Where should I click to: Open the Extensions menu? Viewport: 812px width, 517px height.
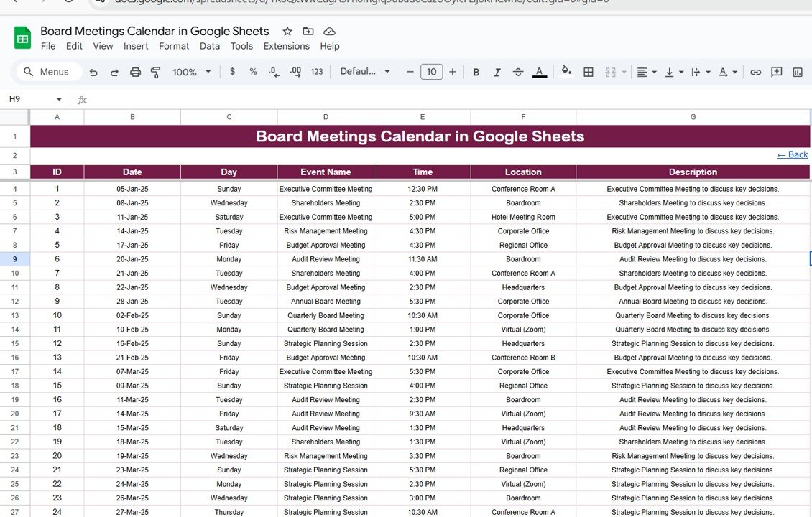click(x=287, y=46)
